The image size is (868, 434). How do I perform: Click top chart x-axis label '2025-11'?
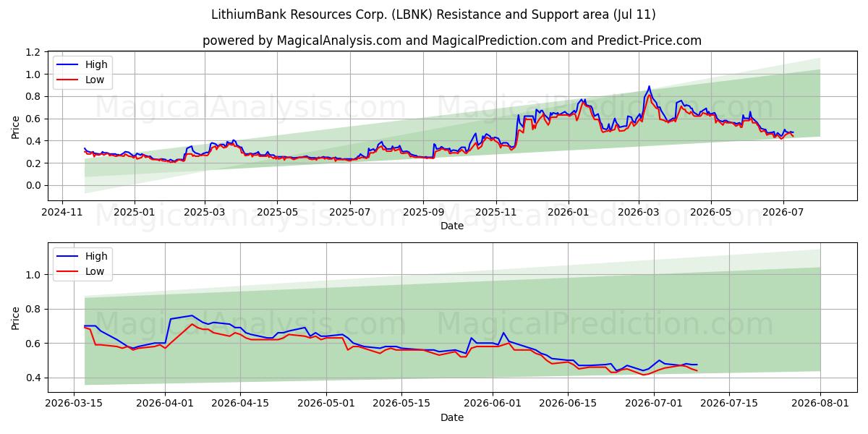tap(496, 213)
